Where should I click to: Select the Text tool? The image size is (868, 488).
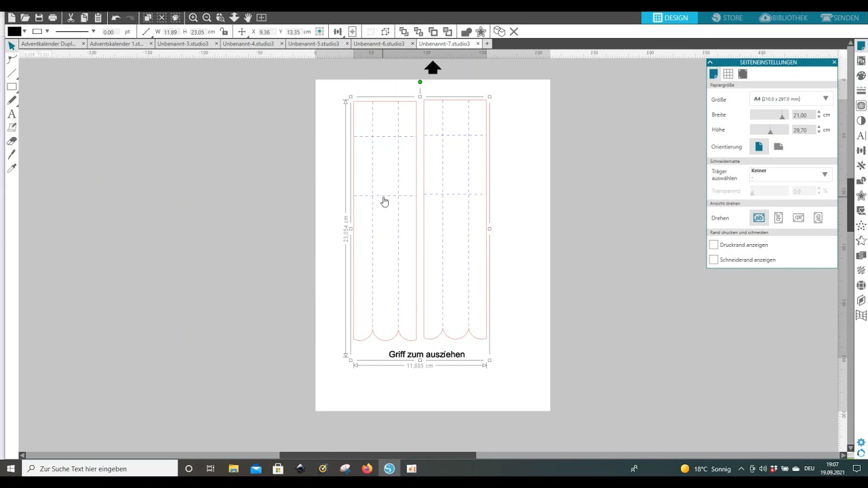[12, 114]
